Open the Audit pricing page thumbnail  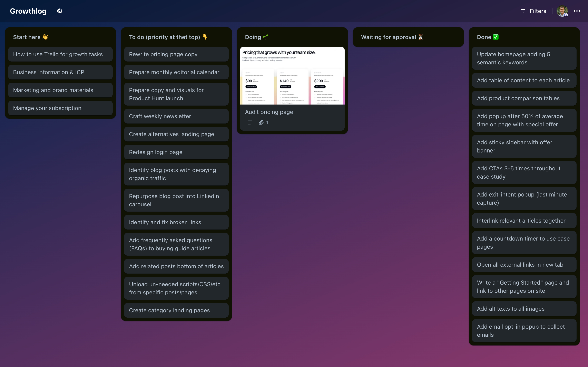(292, 76)
